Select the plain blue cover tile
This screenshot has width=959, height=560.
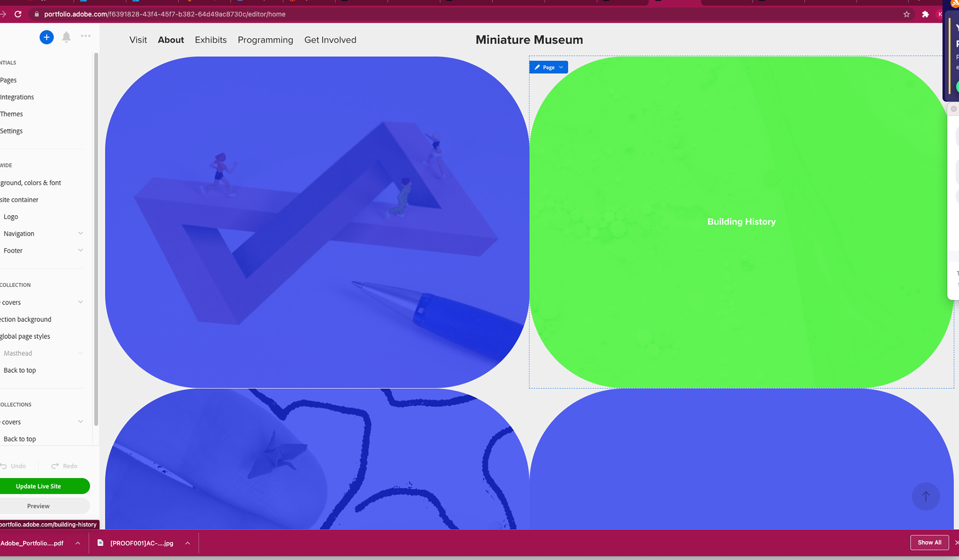click(x=741, y=459)
